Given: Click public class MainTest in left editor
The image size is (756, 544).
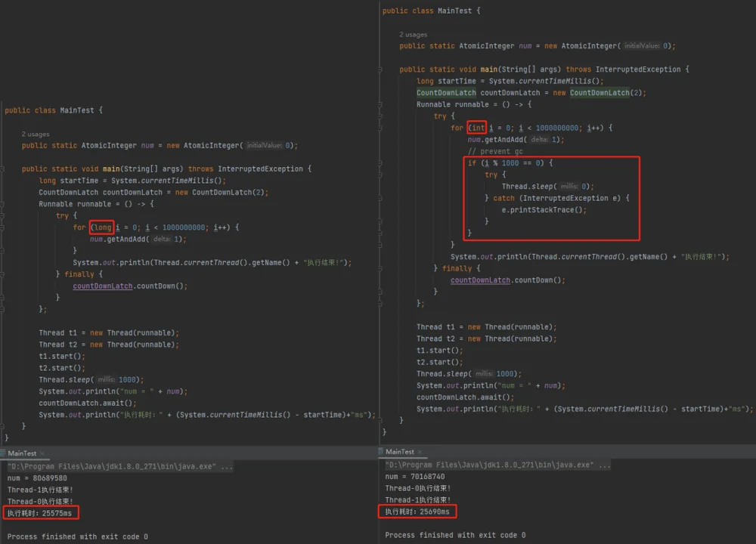Looking at the screenshot, I should [49, 110].
